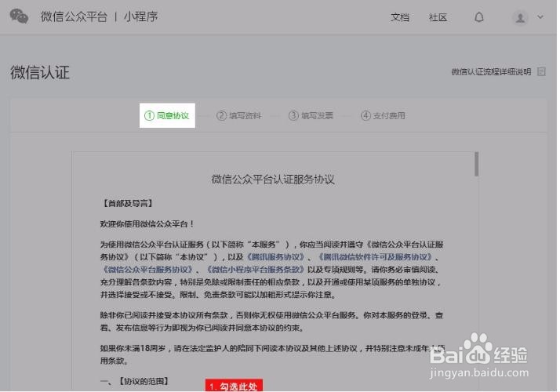Click the 小程序 header label
Image resolution: width=560 pixels, height=392 pixels.
140,16
